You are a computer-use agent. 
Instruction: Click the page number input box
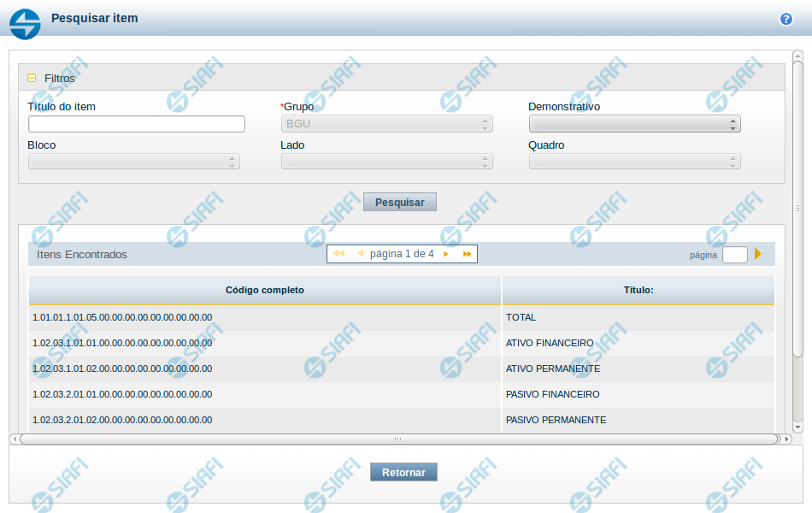coord(734,254)
